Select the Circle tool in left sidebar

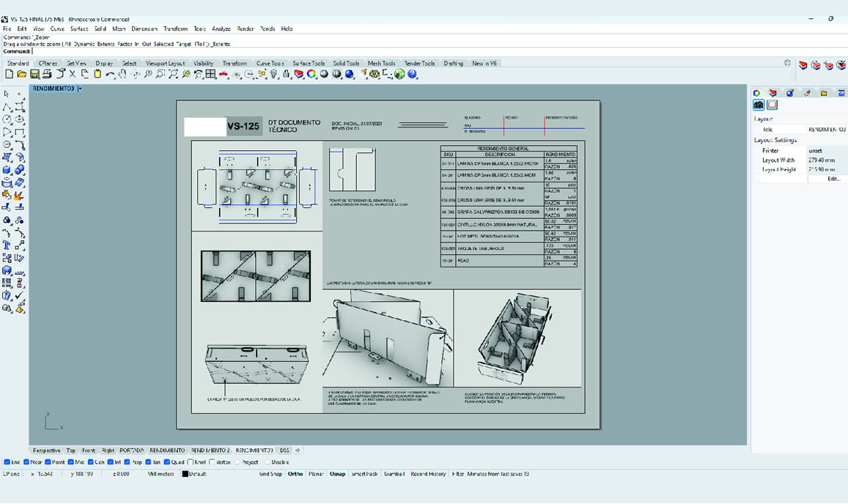coord(7,119)
